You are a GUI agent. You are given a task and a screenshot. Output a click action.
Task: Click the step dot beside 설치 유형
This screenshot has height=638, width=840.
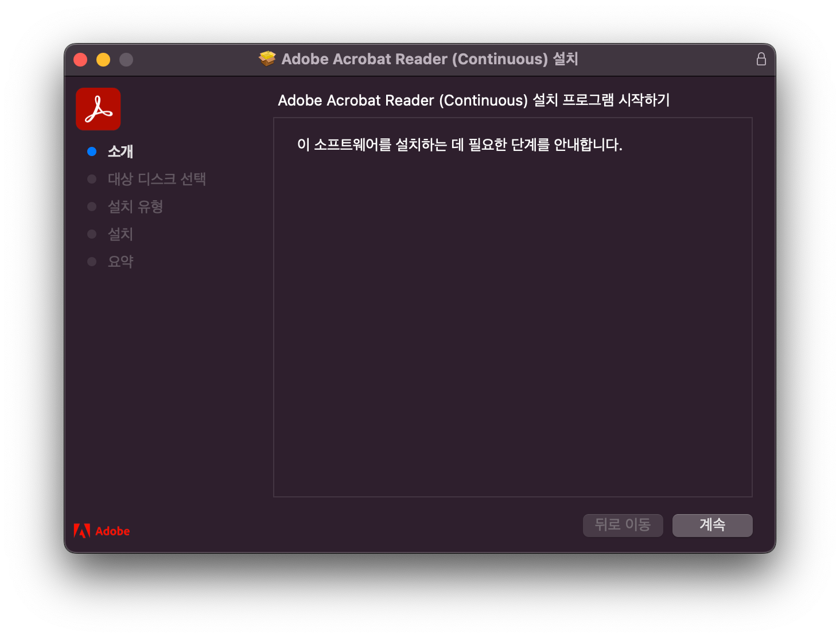(92, 206)
